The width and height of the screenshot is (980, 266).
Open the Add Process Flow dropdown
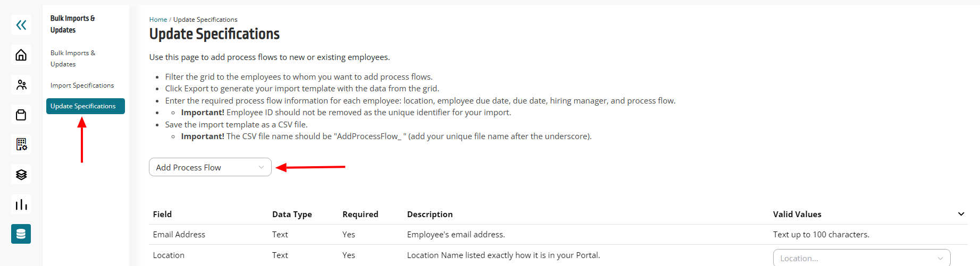(x=210, y=167)
